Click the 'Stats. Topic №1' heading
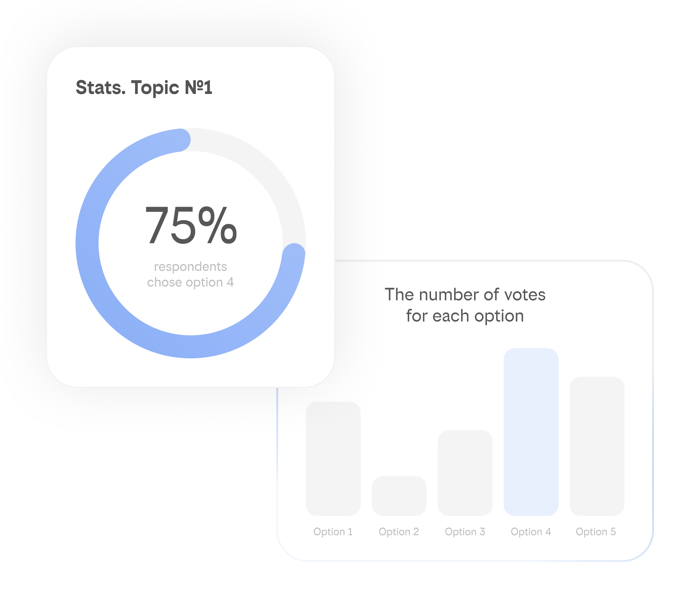Image resolution: width=700 pixels, height=608 pixels. pyautogui.click(x=144, y=88)
